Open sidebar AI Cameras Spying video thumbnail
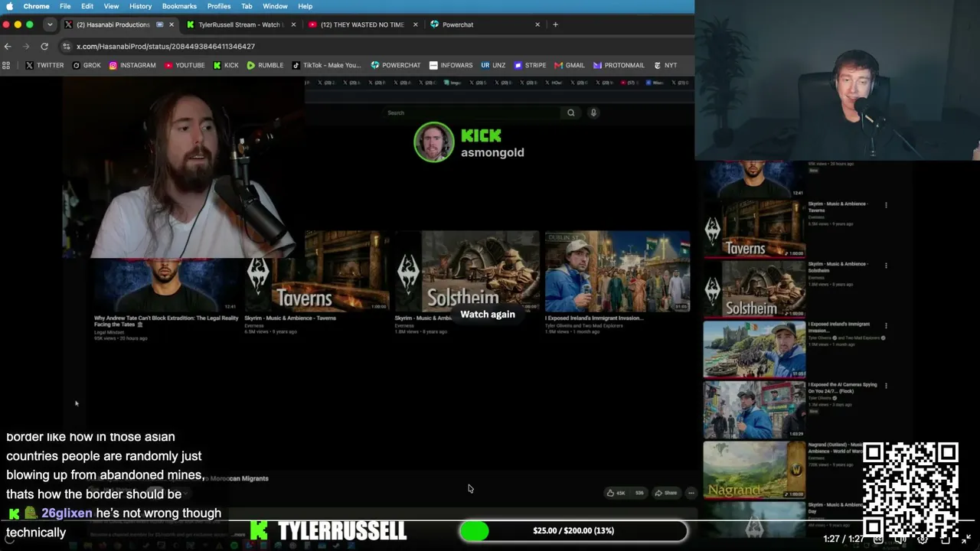The height and width of the screenshot is (551, 980). (x=754, y=409)
